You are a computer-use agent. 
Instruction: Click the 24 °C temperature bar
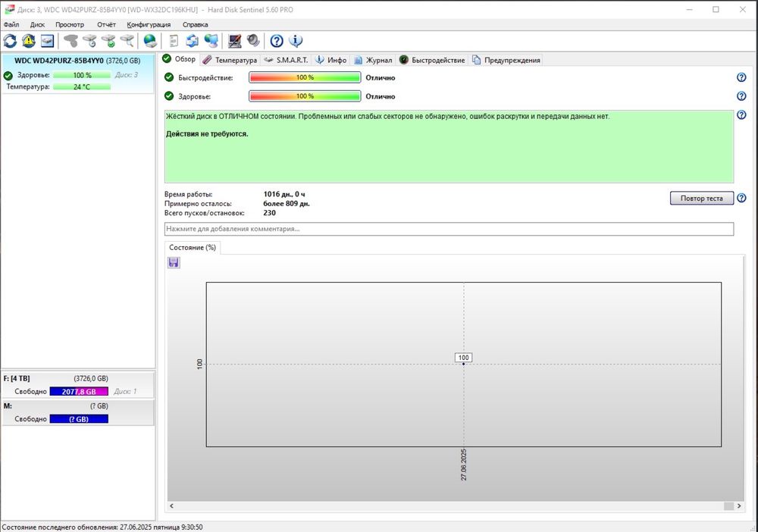(82, 87)
